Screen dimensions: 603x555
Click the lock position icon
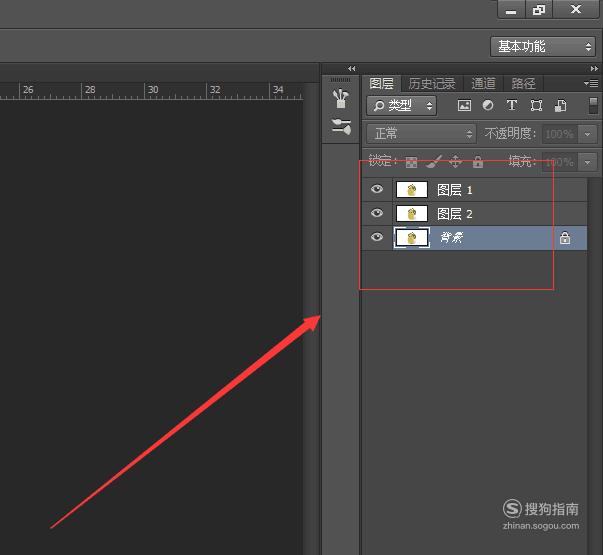click(x=456, y=162)
